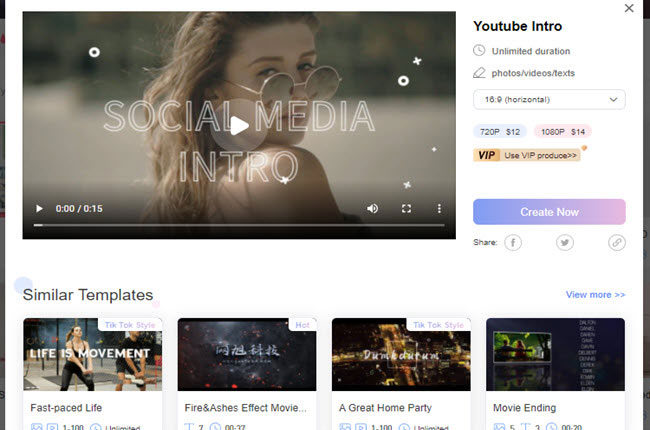Click the pencil icon beside photos/videos/texts
The image size is (650, 430).
click(x=479, y=73)
